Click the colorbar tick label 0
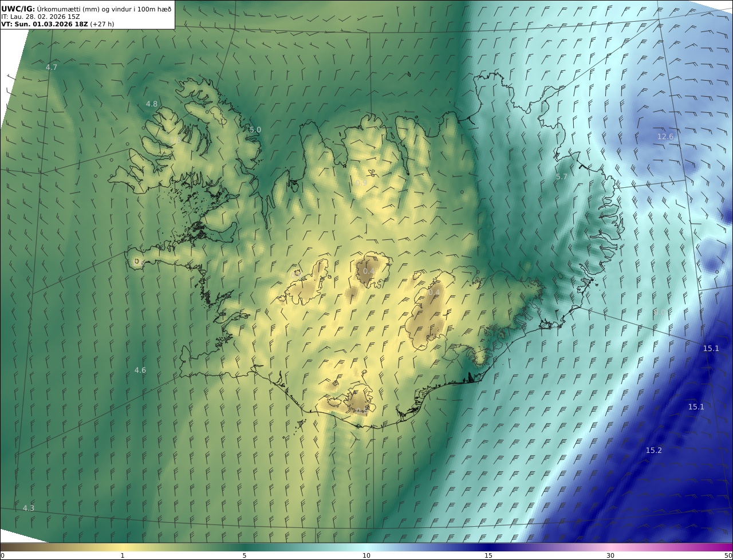The image size is (733, 560). coord(2,555)
